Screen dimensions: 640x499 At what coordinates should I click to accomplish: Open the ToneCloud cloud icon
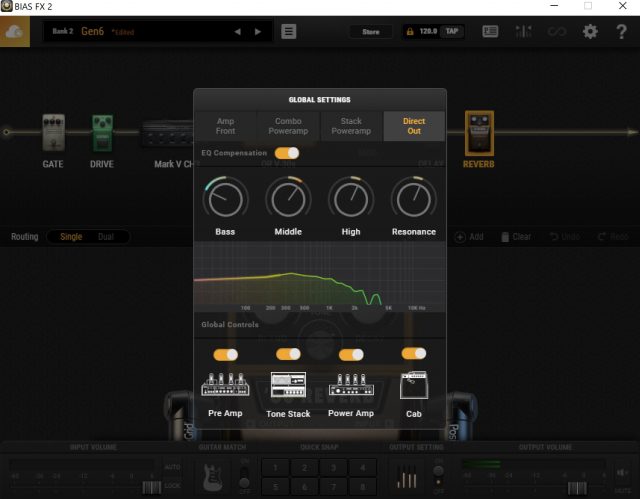(x=15, y=31)
